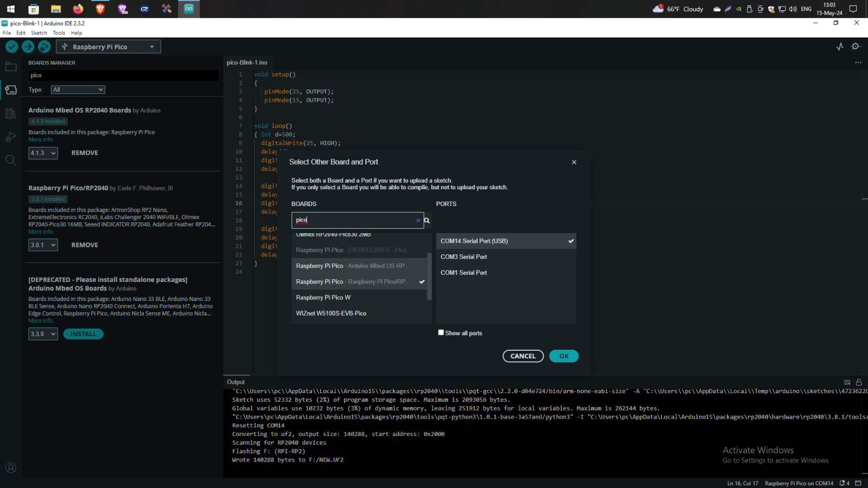Viewport: 868px width, 488px height.
Task: Click the Windows Security shield tray icon
Action: pos(771,9)
